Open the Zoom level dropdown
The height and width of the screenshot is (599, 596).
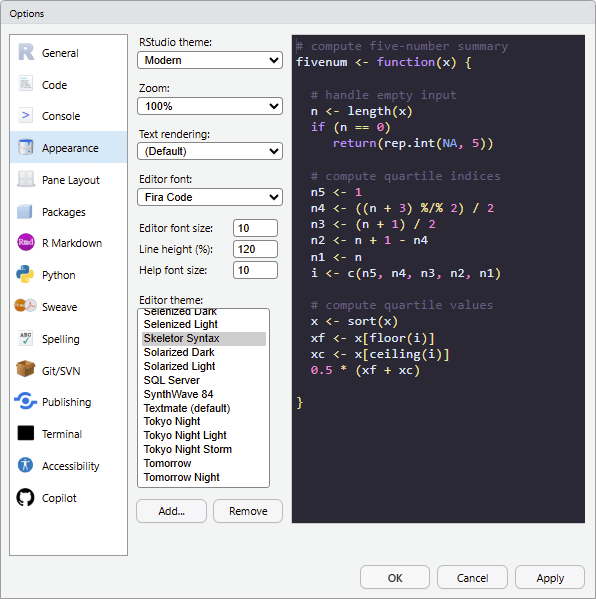click(x=210, y=106)
